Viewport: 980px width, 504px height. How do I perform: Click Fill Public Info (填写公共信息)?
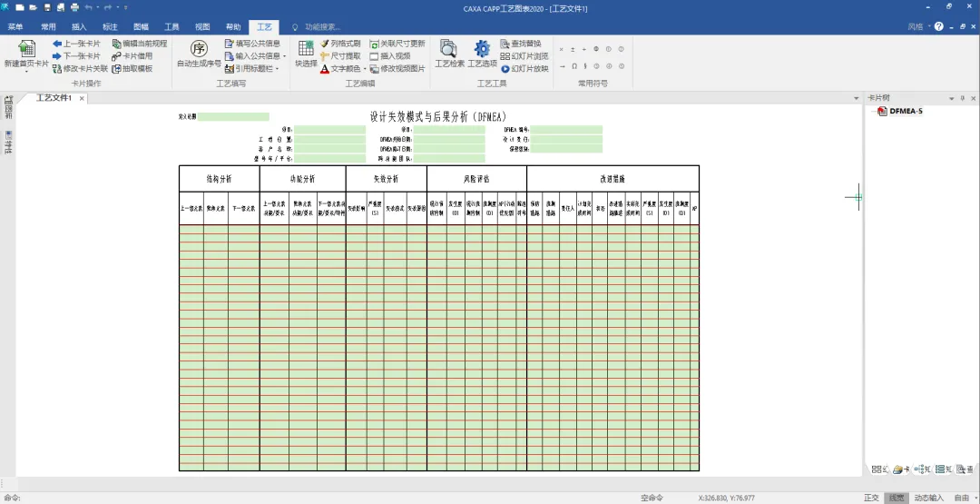tap(252, 44)
